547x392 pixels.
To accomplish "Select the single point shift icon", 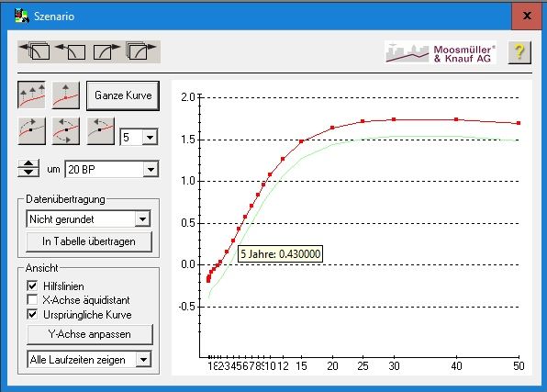I will point(66,95).
